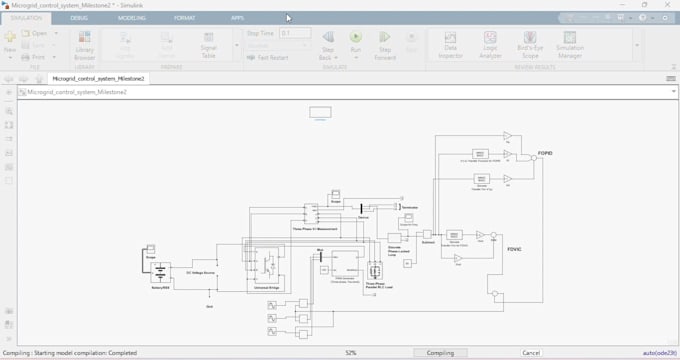Switch to the Apps tab
The height and width of the screenshot is (360, 680).
237,18
